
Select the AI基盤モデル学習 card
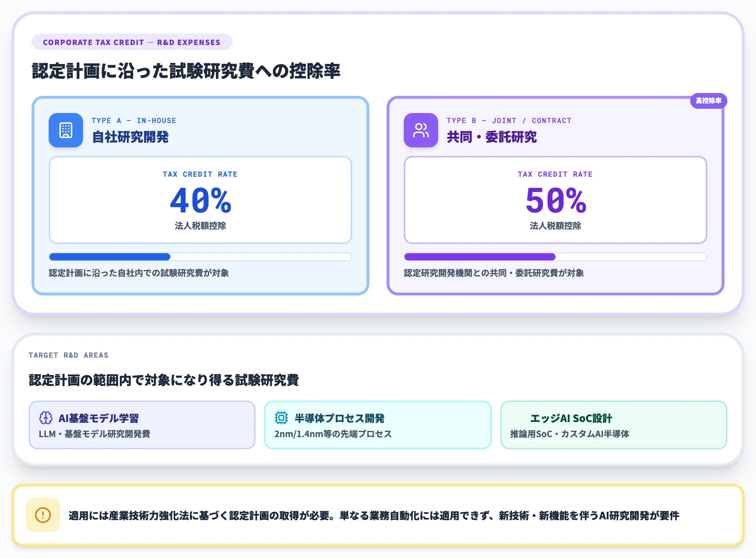tap(142, 425)
